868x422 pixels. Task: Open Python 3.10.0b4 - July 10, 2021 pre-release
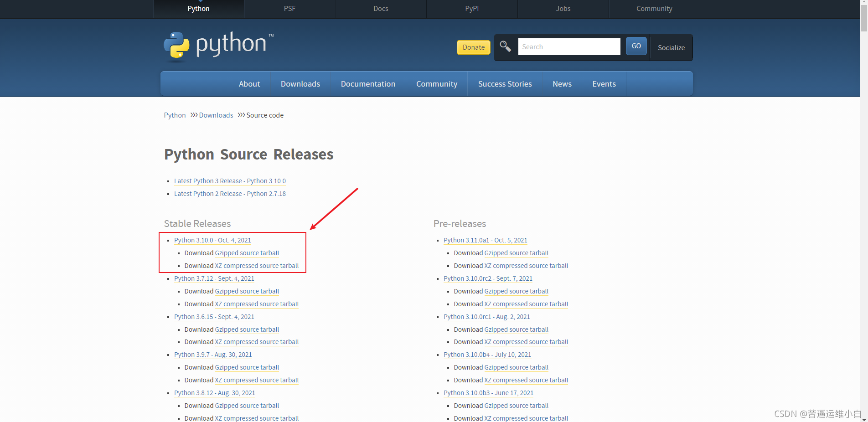[x=487, y=355]
